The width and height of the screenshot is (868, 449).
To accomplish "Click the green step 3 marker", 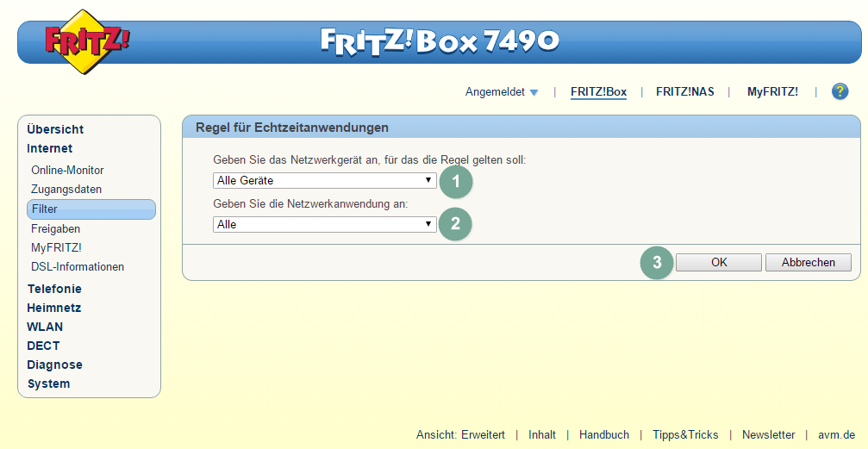I will coord(657,263).
